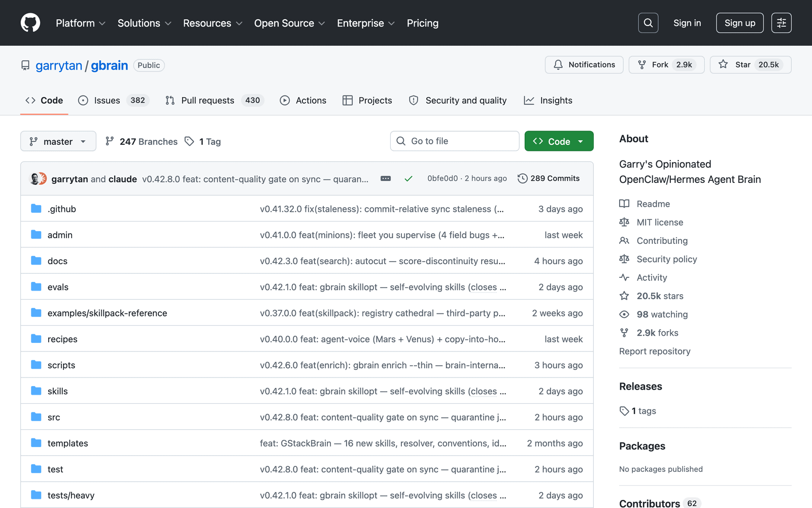Viewport: 812px width, 508px height.
Task: Expand the Resources menu
Action: 213,23
